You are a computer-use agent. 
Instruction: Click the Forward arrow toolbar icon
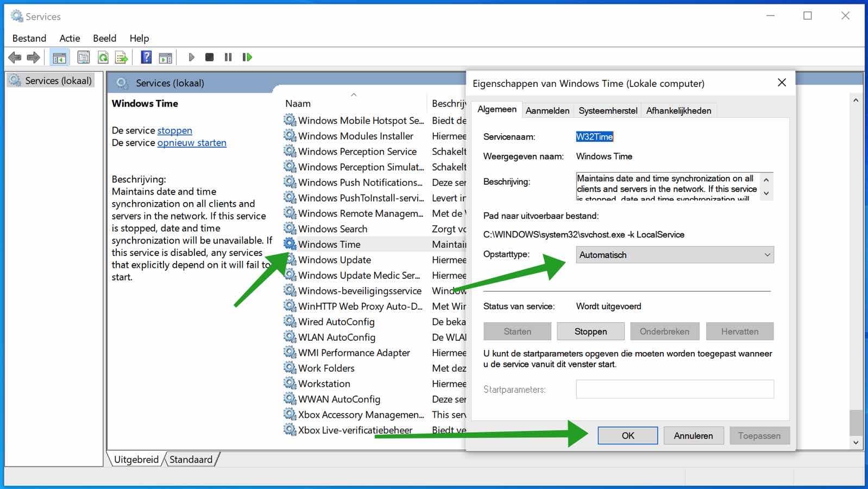click(x=34, y=57)
